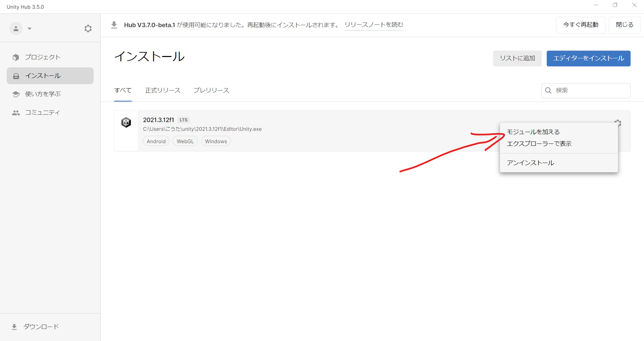644x341 pixels.
Task: Click the WebGL module tag
Action: tap(185, 141)
